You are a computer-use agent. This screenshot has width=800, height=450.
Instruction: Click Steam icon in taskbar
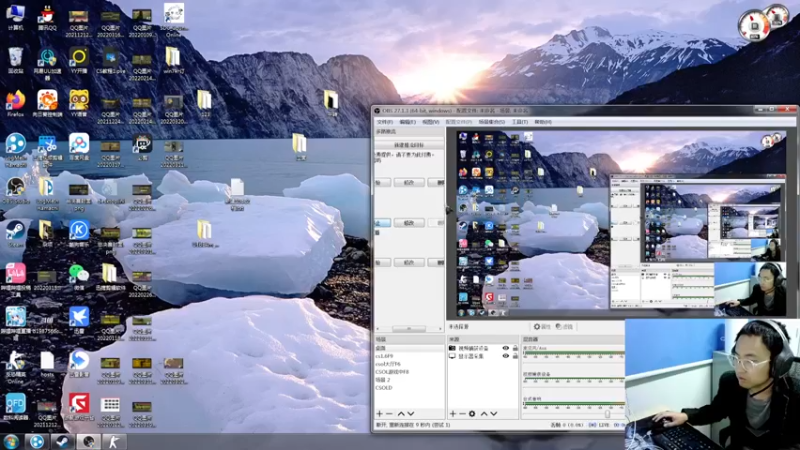(x=62, y=441)
